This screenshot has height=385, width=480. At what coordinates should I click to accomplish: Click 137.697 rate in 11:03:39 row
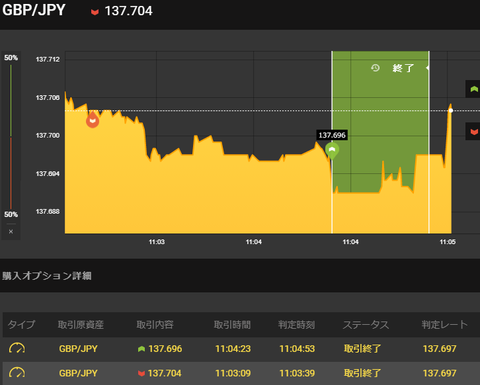pyautogui.click(x=440, y=373)
